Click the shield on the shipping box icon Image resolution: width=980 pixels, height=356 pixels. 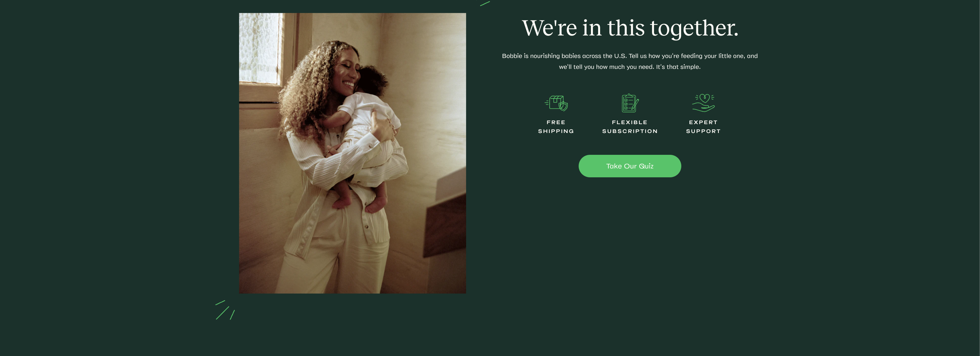[x=563, y=106]
